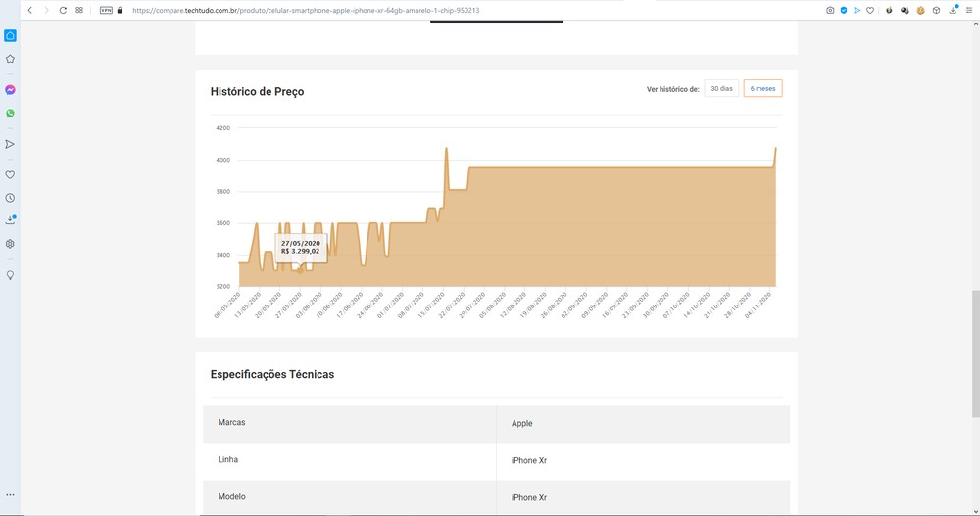Open the sidebar home icon
The width and height of the screenshot is (980, 516).
[x=10, y=35]
